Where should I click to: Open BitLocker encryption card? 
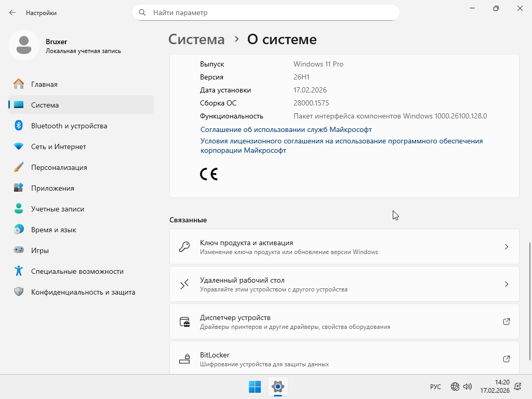[x=344, y=358]
